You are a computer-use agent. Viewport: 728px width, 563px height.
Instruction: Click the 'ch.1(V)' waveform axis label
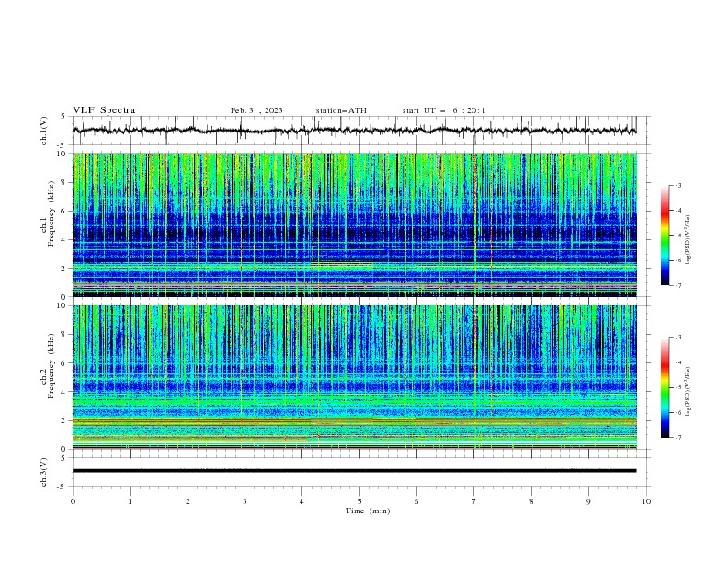pyautogui.click(x=44, y=131)
